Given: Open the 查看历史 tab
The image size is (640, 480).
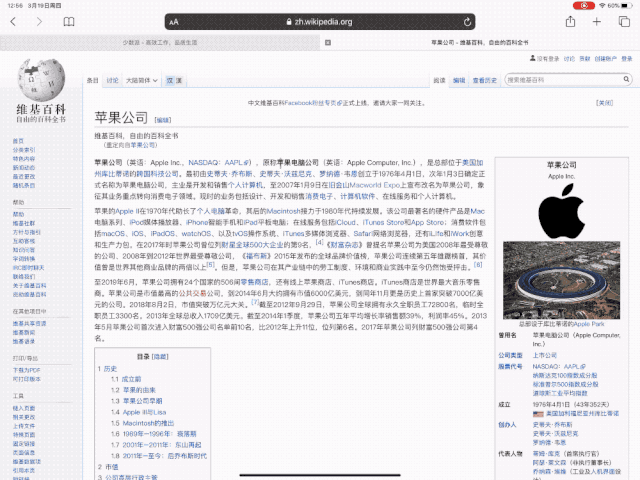Looking at the screenshot, I should click(x=484, y=80).
